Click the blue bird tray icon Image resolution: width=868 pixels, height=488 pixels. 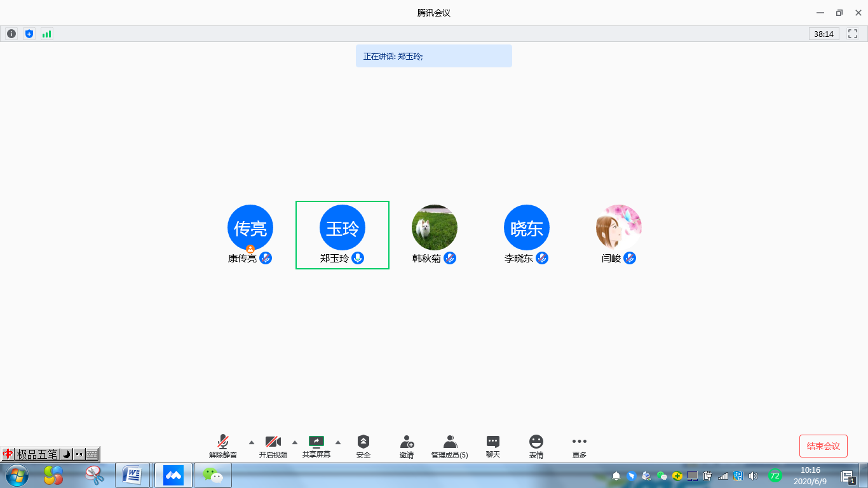[632, 475]
